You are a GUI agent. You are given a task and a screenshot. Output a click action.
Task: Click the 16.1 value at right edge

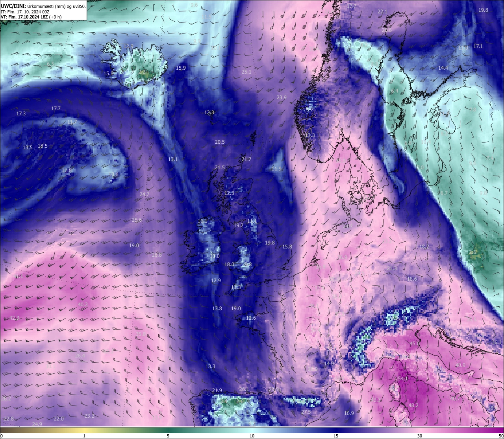497,342
